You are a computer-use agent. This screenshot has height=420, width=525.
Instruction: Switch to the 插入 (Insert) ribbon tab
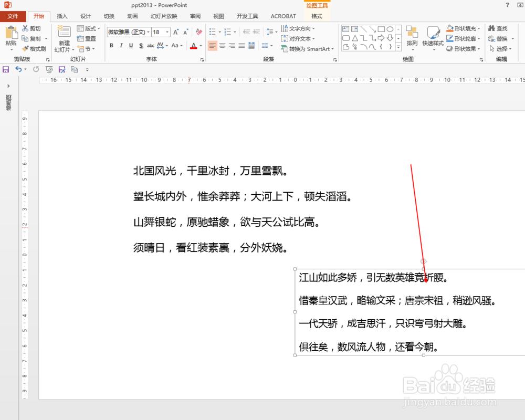61,16
